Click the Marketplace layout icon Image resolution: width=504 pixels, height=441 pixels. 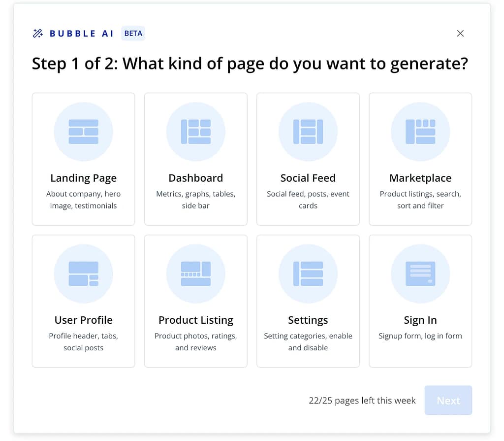420,132
